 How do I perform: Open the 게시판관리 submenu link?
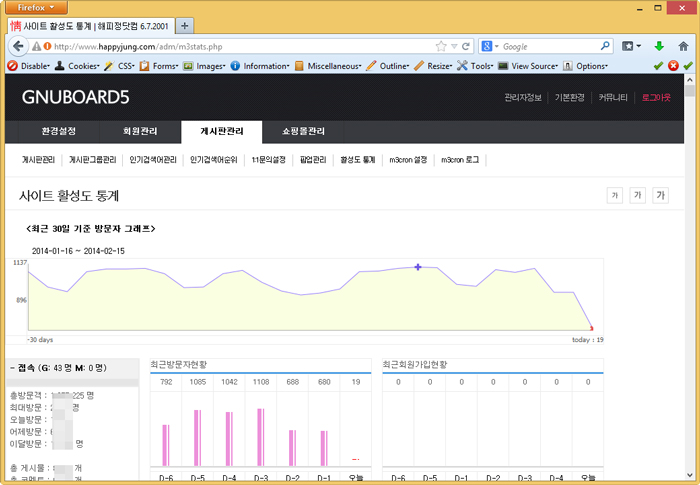[x=38, y=159]
